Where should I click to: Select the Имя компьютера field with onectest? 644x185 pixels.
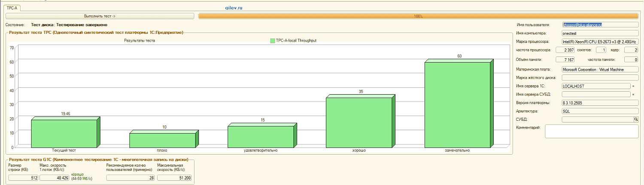tap(600, 33)
